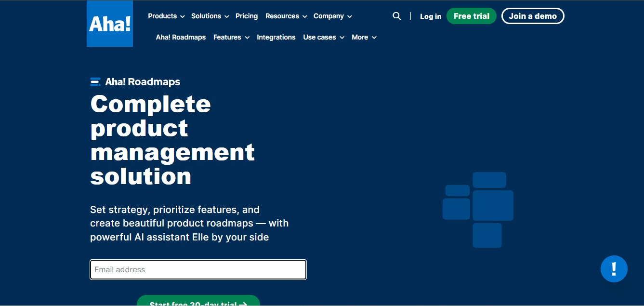Screen dimensions: 644x306
Task: Click the Aha! Roadmaps label above the headline
Action: pyautogui.click(x=143, y=82)
